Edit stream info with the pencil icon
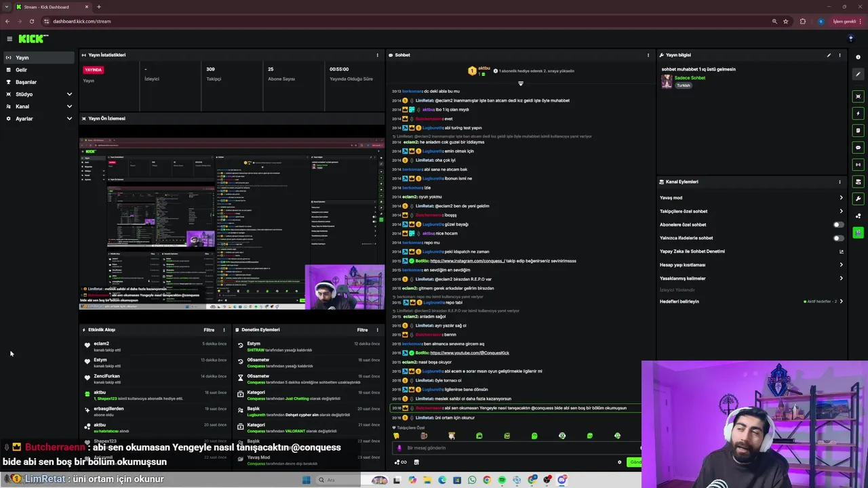 point(829,55)
